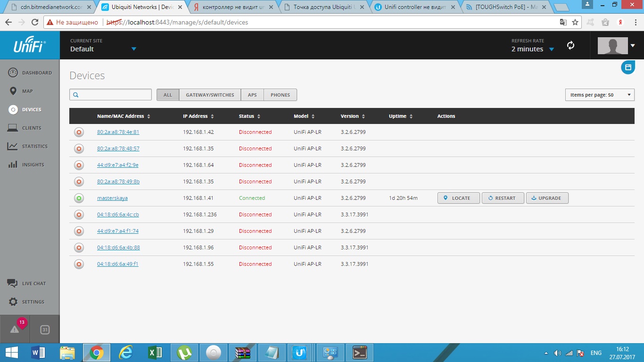Open alerts icon with 13 badge
The width and height of the screenshot is (644, 362).
click(15, 329)
